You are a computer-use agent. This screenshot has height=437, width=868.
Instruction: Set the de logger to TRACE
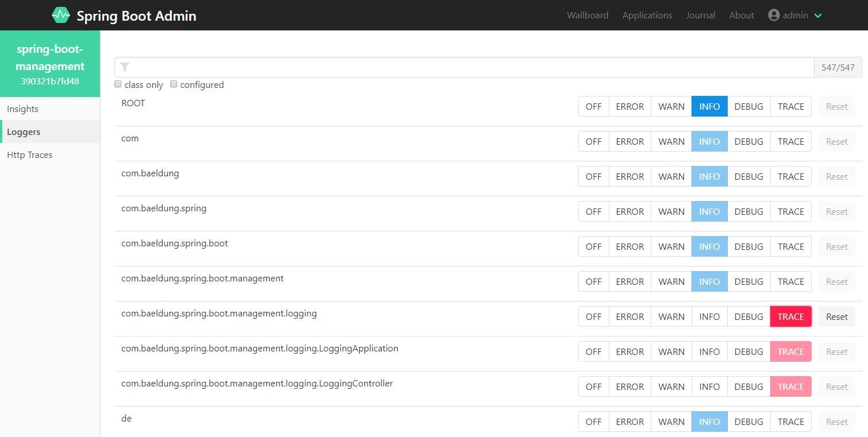790,421
